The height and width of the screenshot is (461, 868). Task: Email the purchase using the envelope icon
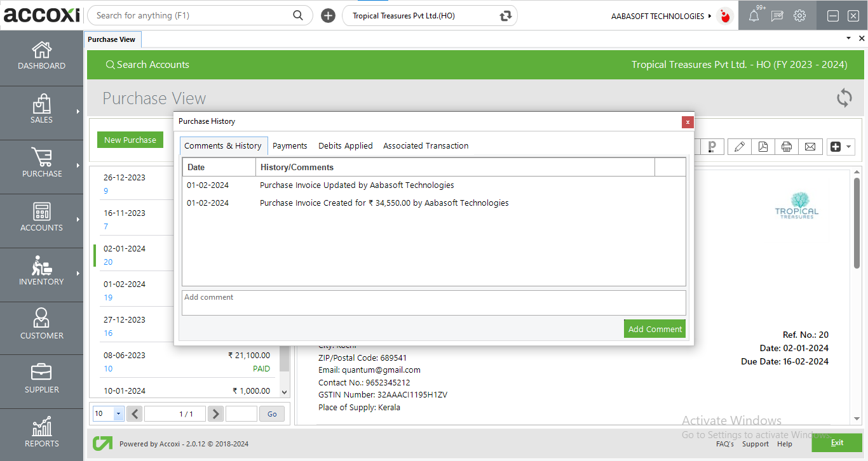pyautogui.click(x=810, y=147)
